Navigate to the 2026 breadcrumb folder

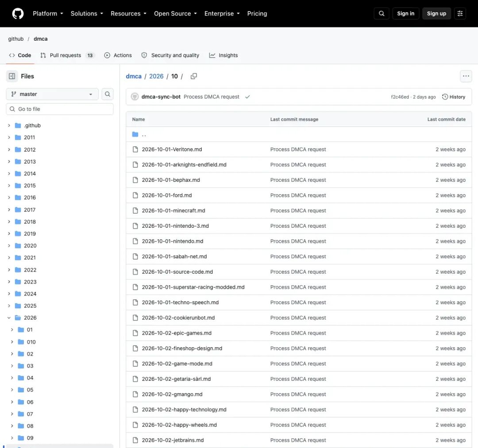[156, 76]
